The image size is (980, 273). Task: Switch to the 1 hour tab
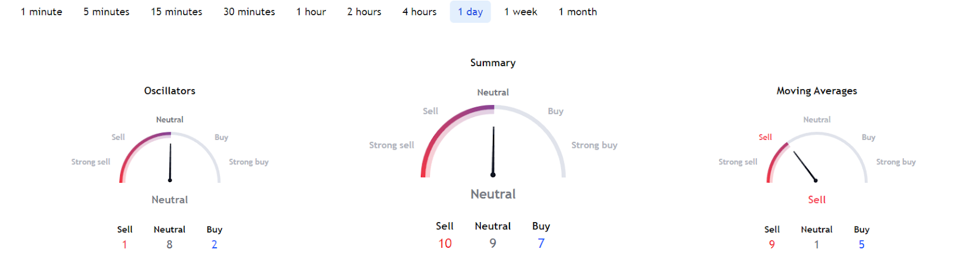tap(311, 12)
